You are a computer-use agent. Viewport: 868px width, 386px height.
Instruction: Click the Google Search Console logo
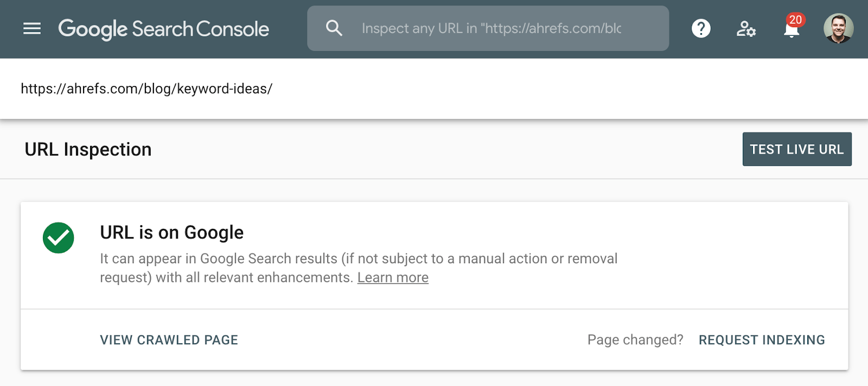[x=164, y=29]
